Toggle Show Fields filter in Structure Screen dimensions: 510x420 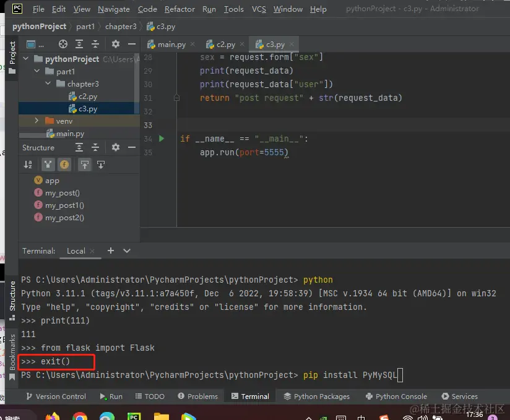[x=64, y=165]
